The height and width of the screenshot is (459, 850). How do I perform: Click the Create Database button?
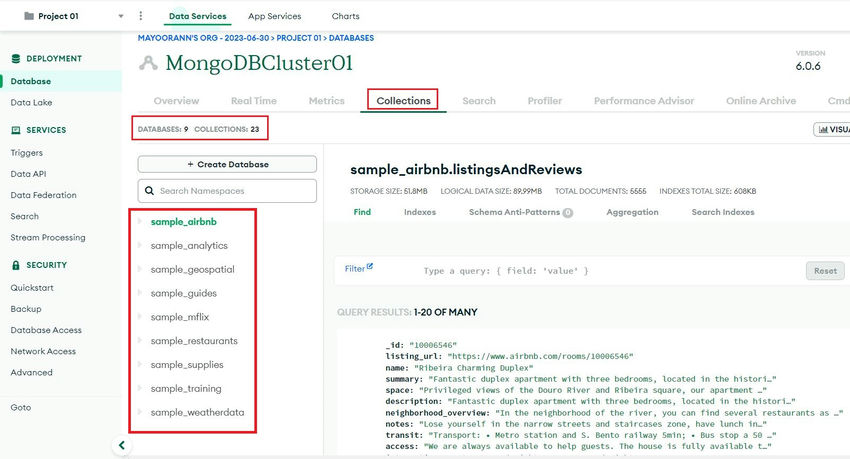coord(227,164)
